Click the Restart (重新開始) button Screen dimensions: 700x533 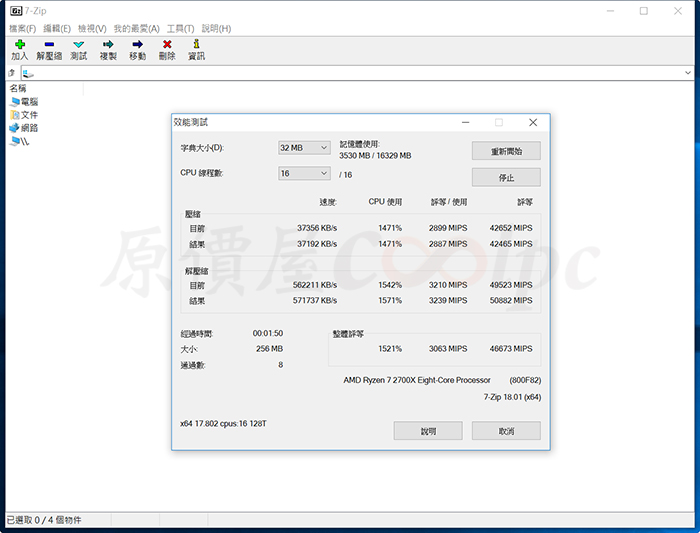(506, 151)
